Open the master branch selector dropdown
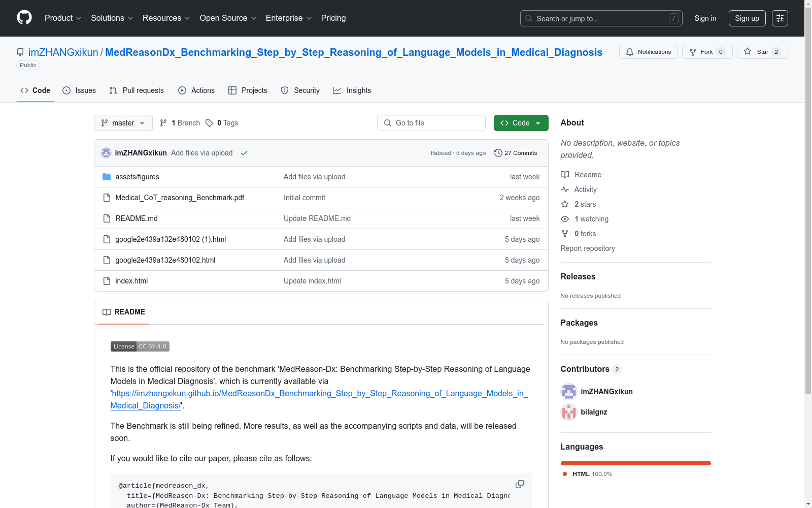The width and height of the screenshot is (812, 508). click(x=123, y=123)
